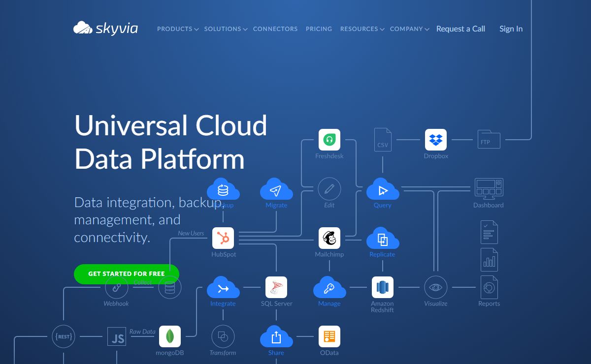Expand the Products dropdown menu

[x=177, y=29]
